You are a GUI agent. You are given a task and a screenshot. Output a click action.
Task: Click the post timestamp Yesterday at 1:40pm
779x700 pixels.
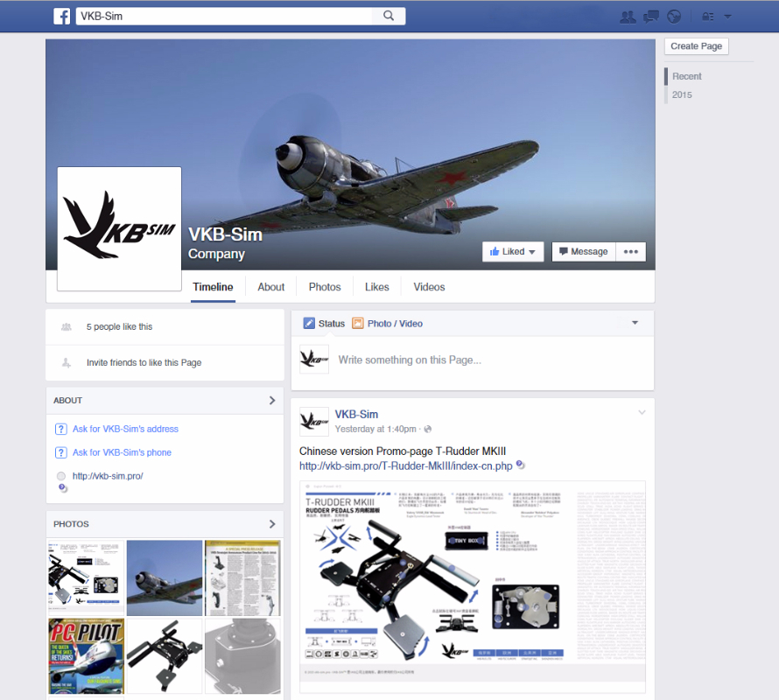pyautogui.click(x=375, y=429)
